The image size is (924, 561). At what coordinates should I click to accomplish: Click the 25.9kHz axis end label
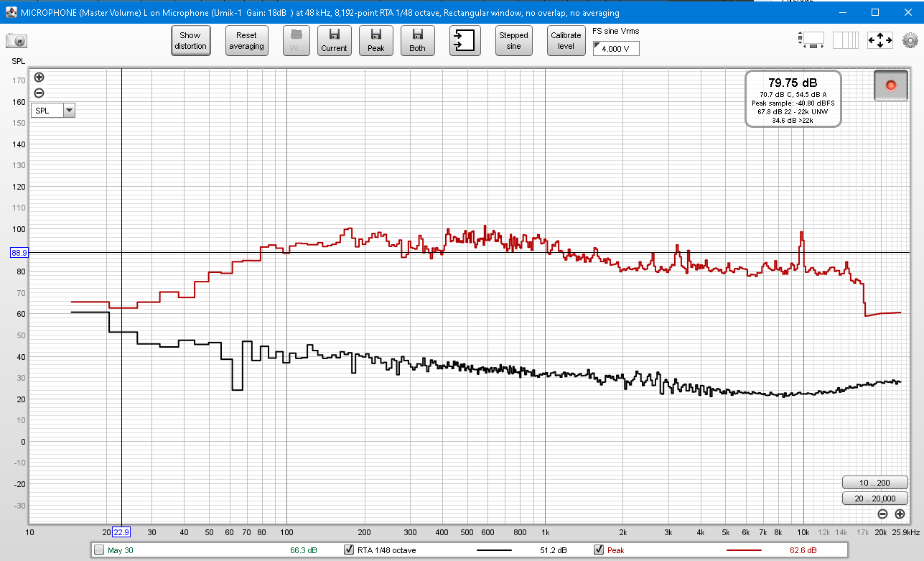point(906,532)
